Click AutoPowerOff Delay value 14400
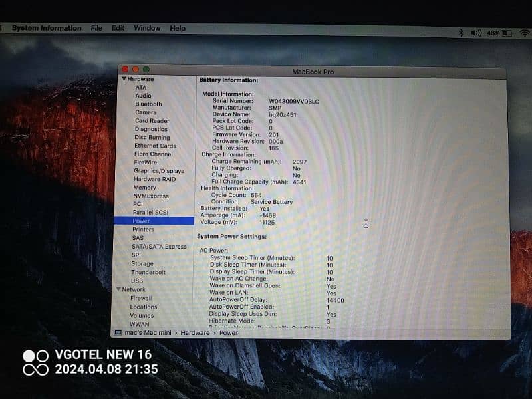The height and width of the screenshot is (399, 532). 335,301
